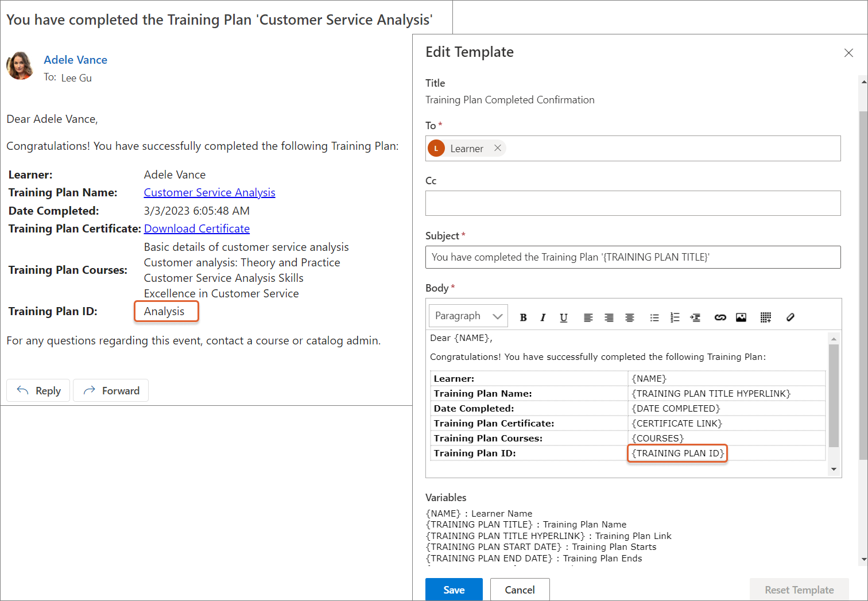
Task: Click the underline formatting icon
Action: pos(563,317)
